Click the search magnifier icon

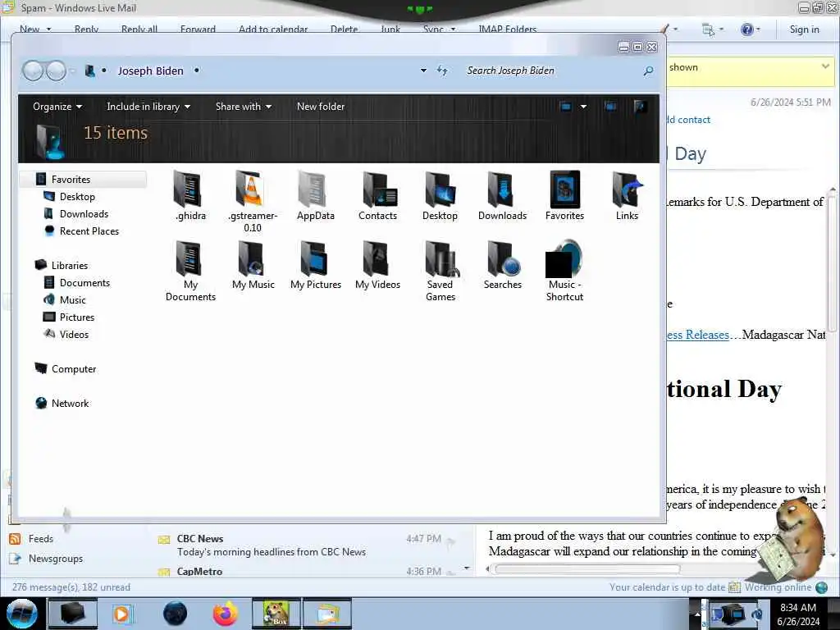tap(648, 71)
